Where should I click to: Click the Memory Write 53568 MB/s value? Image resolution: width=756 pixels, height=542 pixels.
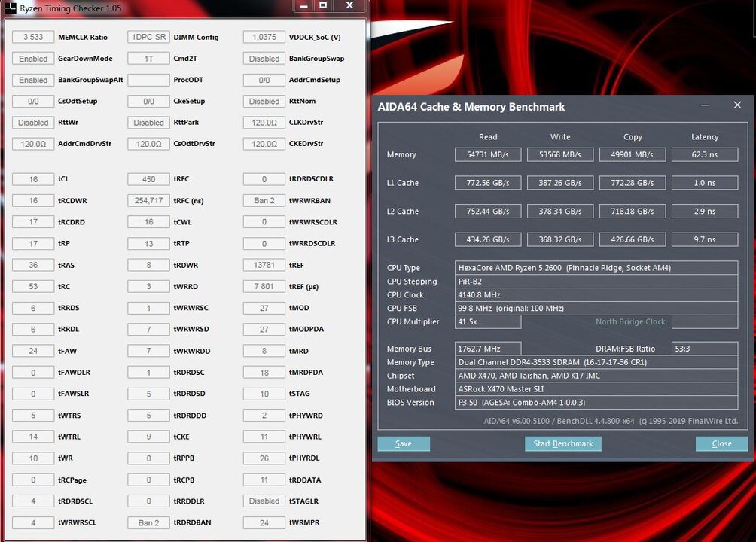pos(560,154)
